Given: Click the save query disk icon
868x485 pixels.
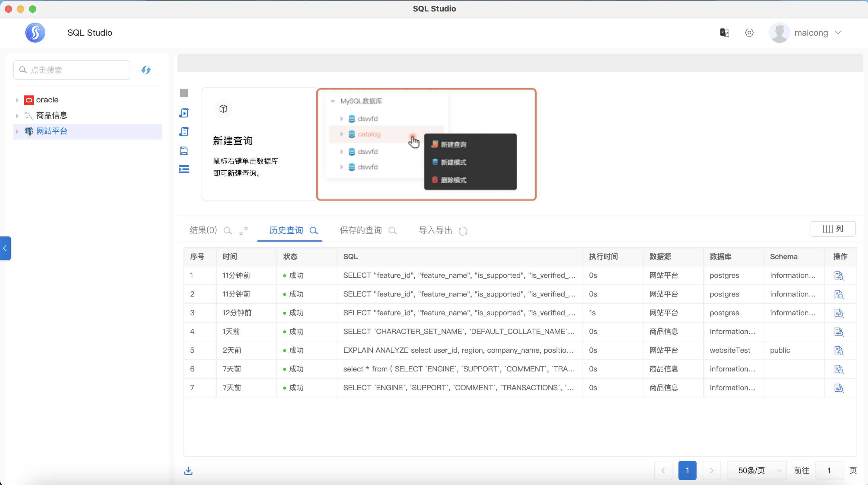Looking at the screenshot, I should (x=184, y=150).
